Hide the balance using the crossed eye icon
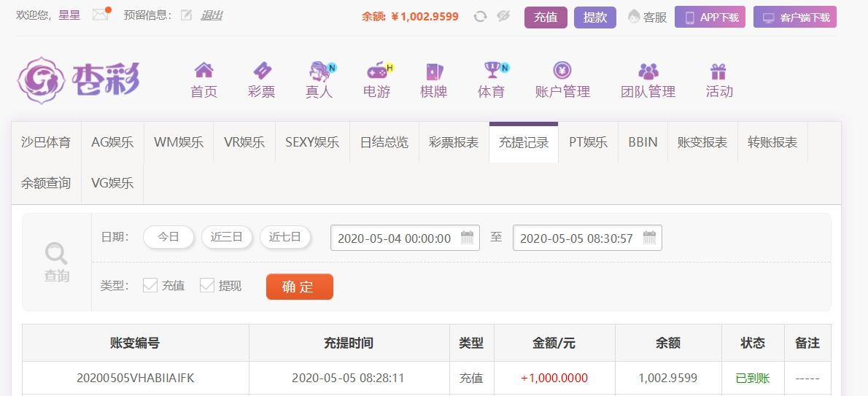868x396 pixels. (503, 17)
